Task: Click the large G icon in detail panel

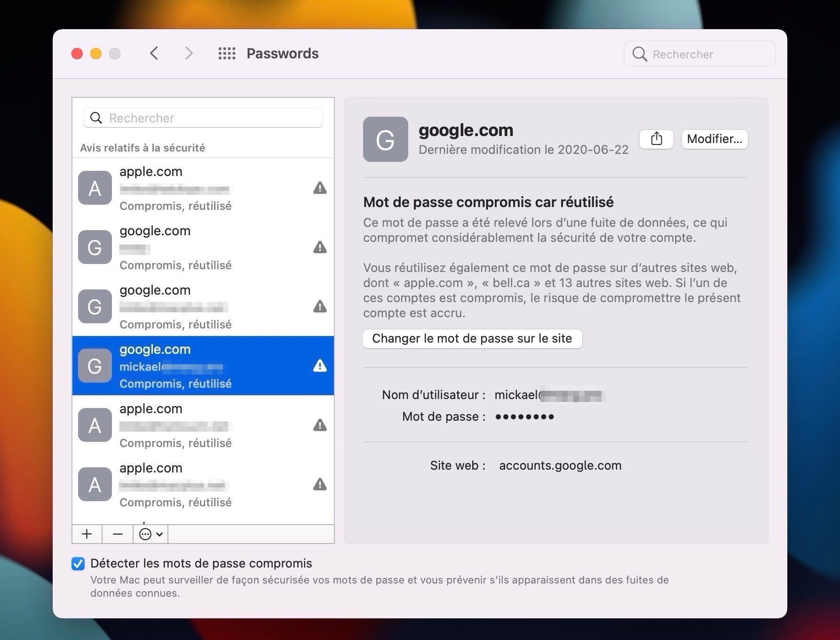Action: point(386,139)
